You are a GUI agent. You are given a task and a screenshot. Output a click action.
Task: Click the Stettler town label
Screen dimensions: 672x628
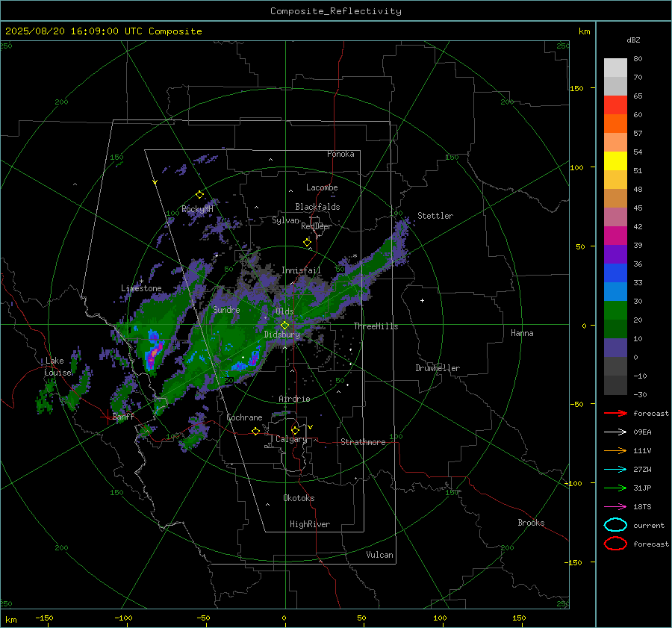[435, 216]
